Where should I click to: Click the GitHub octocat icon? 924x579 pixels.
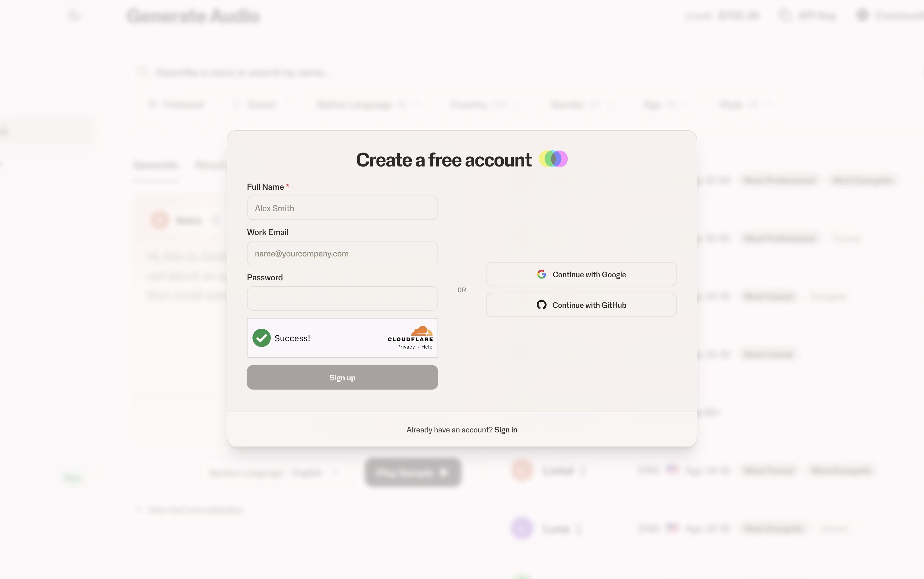pos(541,305)
